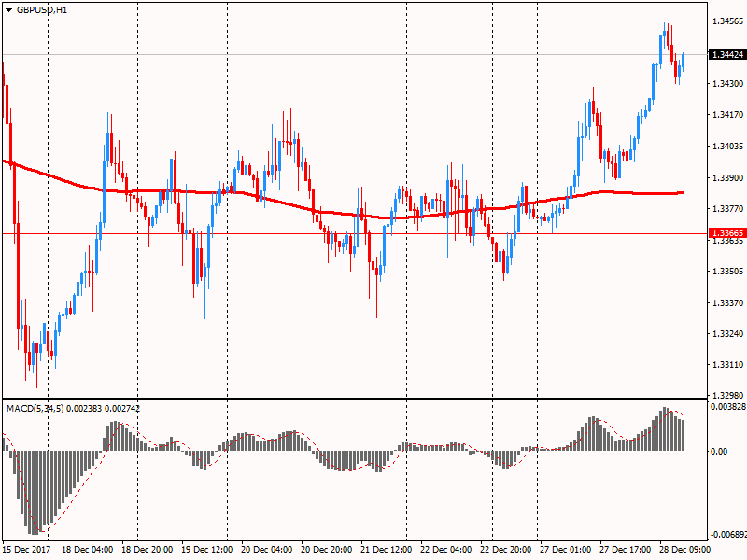
Task: Pick the 20 Dec 04:00 time label
Action: click(270, 551)
